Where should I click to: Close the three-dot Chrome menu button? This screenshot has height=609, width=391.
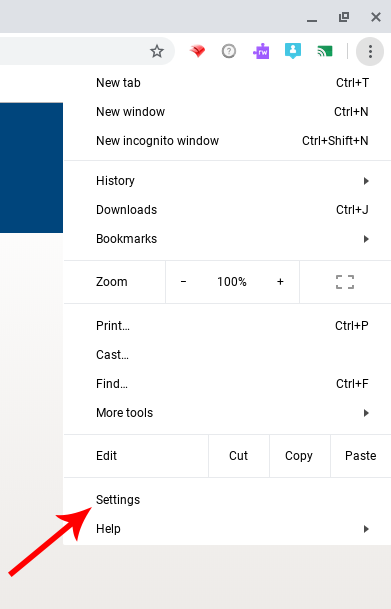point(370,51)
